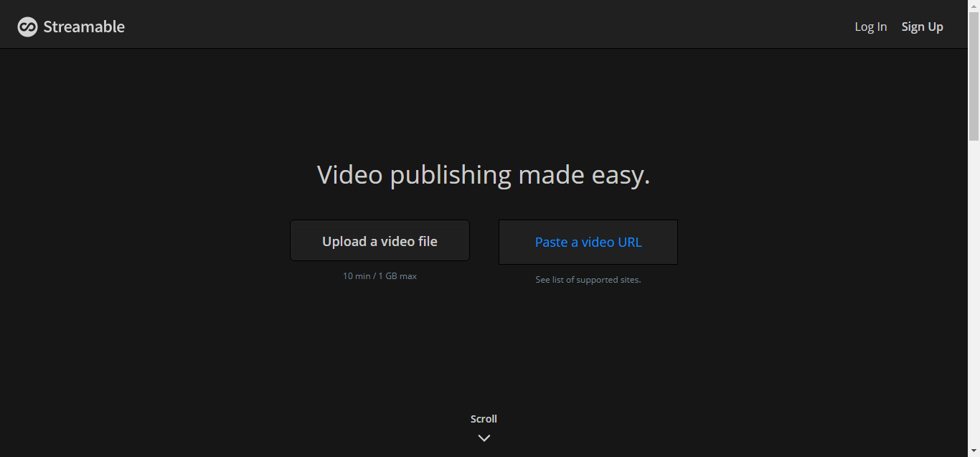Click the Streamable infinity logo icon
980x457 pixels.
pyautogui.click(x=27, y=27)
